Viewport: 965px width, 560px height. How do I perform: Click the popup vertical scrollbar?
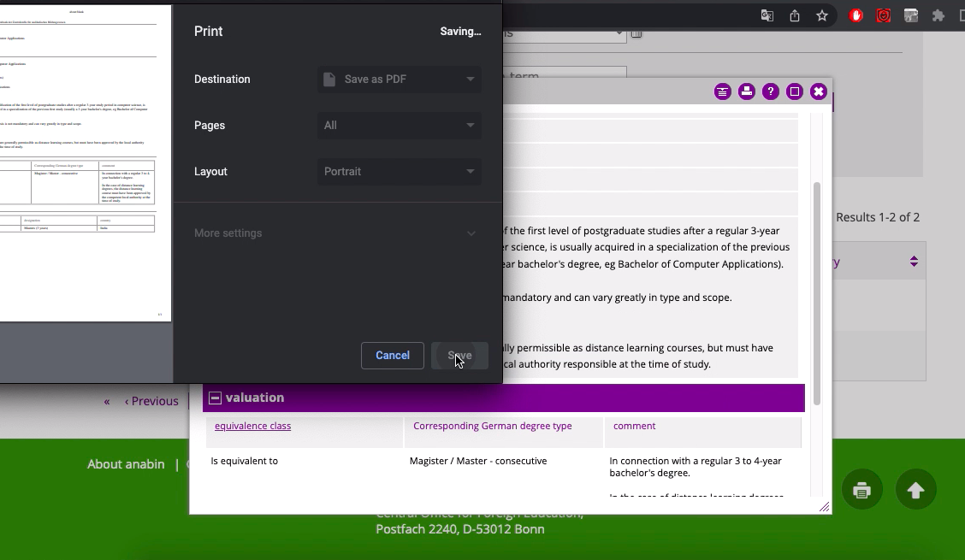[x=816, y=291]
